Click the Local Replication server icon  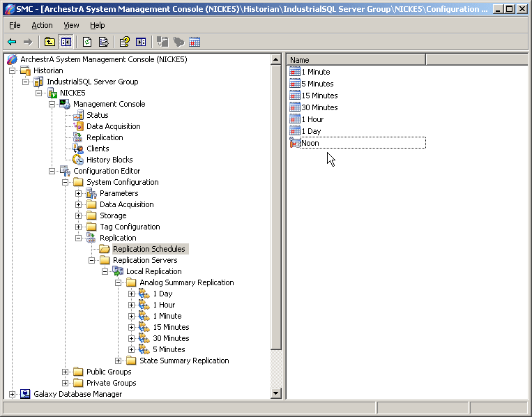tap(118, 271)
